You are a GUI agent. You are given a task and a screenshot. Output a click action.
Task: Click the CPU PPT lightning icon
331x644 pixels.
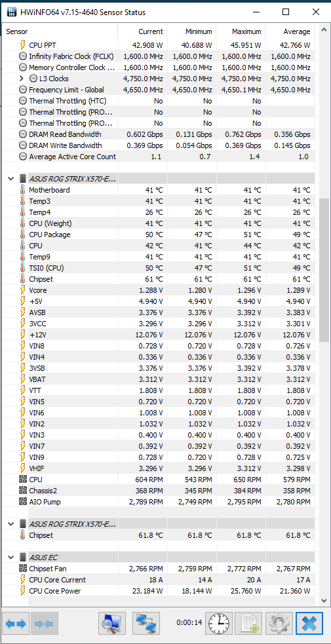(x=22, y=45)
